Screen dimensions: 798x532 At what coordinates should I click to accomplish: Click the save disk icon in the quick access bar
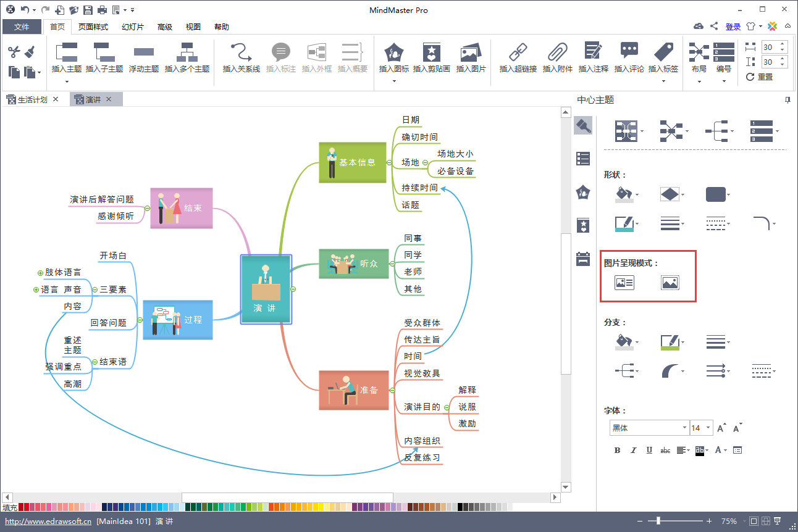pos(88,10)
